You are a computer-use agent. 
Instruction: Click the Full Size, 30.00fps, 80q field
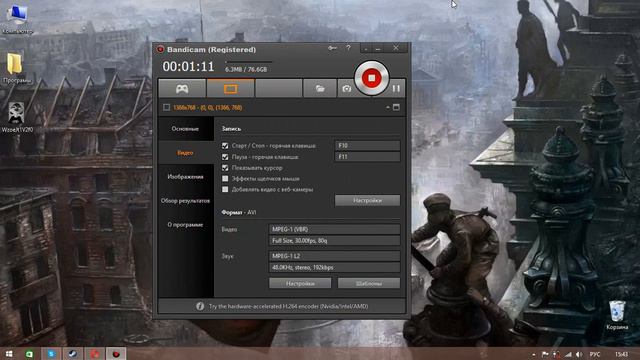coord(334,241)
